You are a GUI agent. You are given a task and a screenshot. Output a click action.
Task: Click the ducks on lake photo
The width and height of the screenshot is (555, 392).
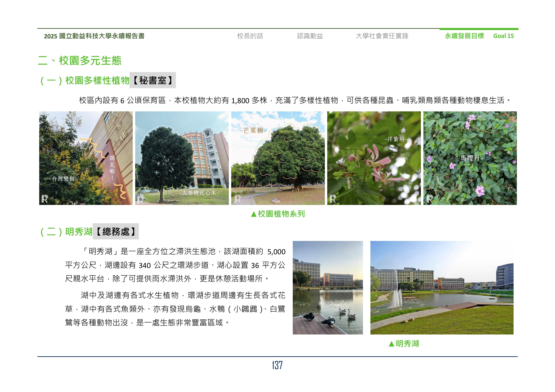click(328, 287)
